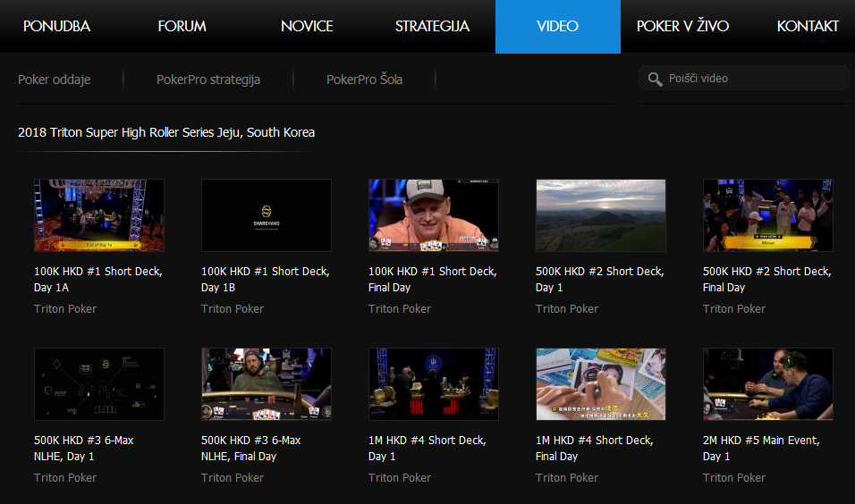Play the 100K HKD #1 Final Day thumbnail
Image resolution: width=855 pixels, height=504 pixels.
click(x=433, y=214)
